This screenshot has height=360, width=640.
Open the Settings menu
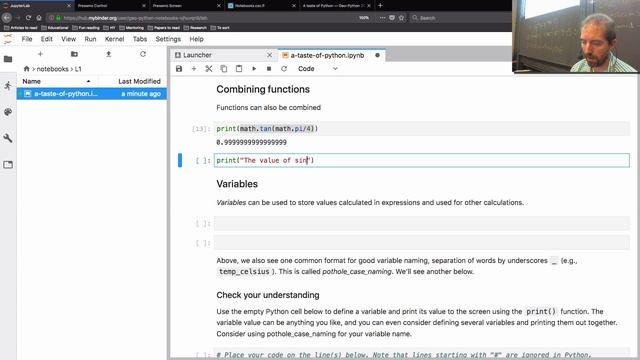click(x=168, y=39)
